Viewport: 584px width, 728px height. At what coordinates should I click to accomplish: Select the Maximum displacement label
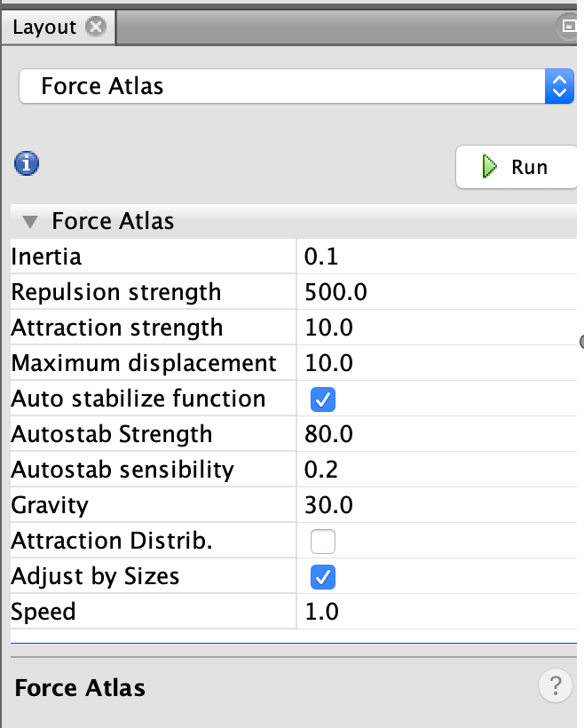tap(144, 363)
